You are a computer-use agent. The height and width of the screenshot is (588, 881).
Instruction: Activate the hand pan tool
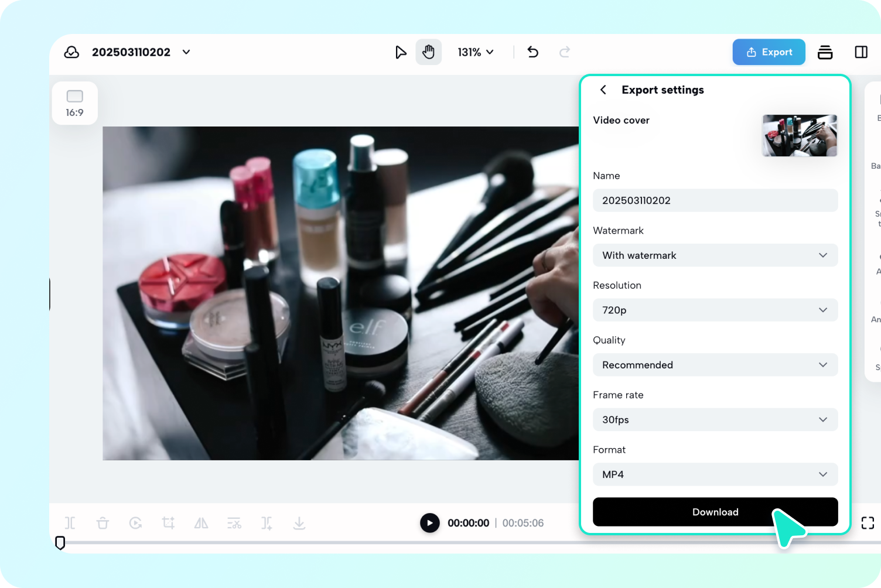[x=429, y=52]
